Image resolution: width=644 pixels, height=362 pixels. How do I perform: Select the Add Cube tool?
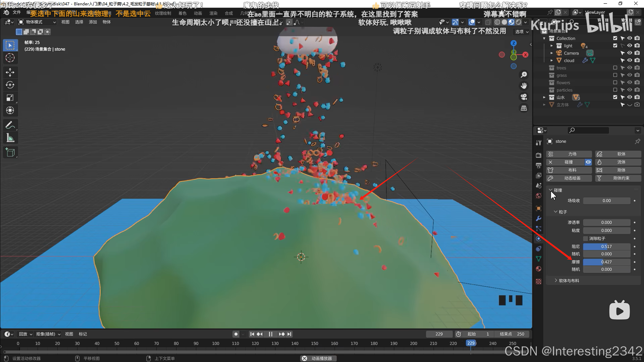coord(10,152)
